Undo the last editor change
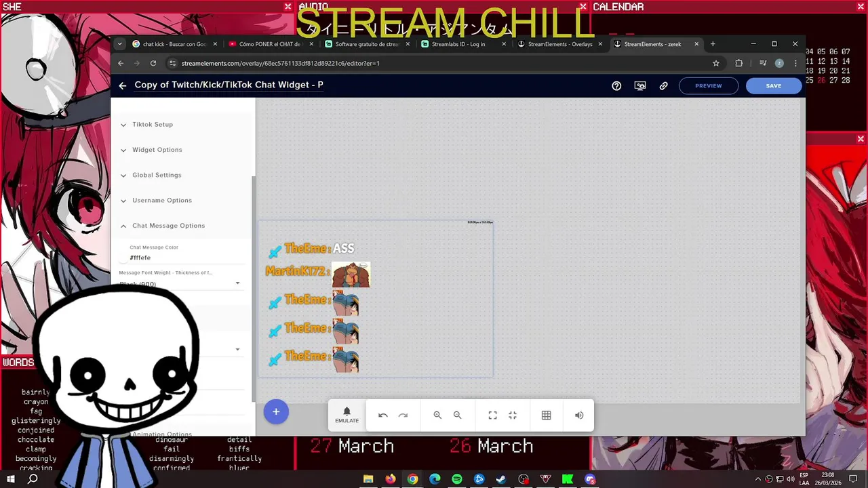The width and height of the screenshot is (868, 488). (x=383, y=415)
